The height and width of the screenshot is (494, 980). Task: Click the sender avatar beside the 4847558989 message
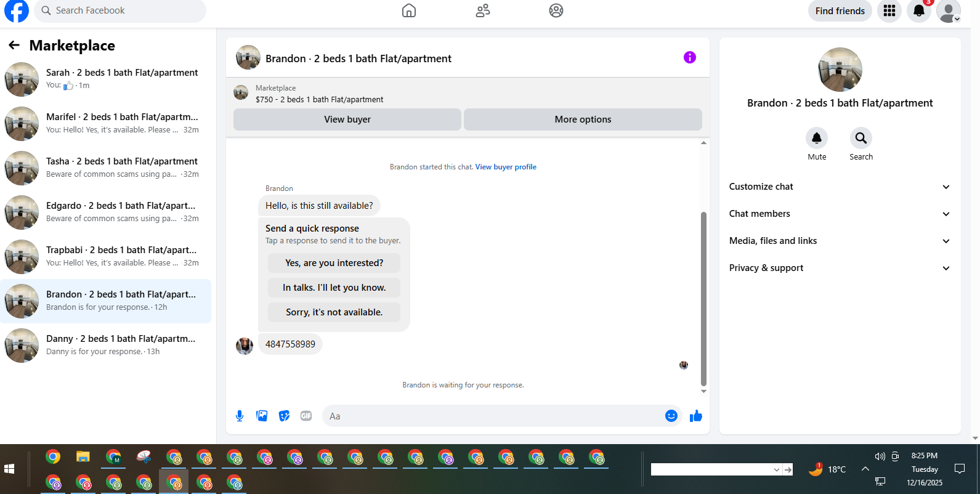[245, 346]
